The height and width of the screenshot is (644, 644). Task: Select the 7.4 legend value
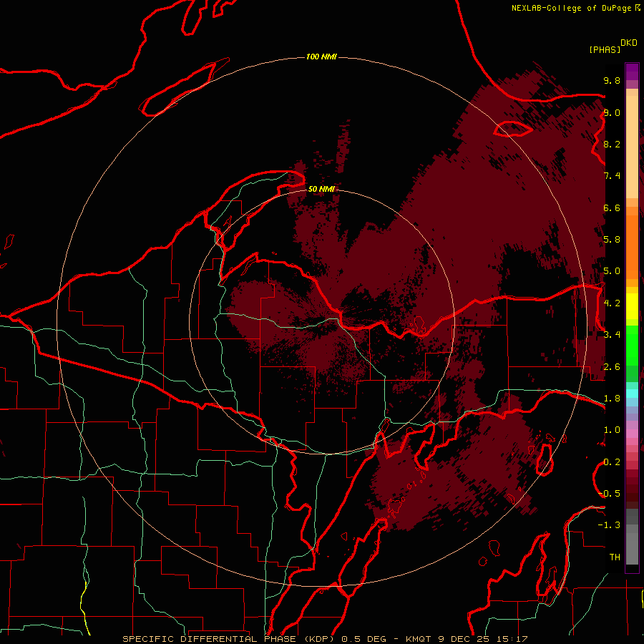612,176
